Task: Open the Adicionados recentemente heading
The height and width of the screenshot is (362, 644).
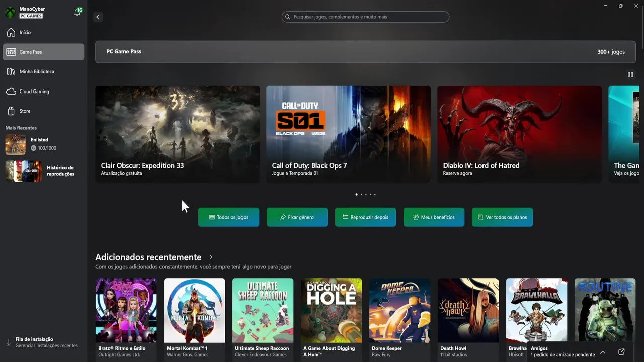Action: [148, 257]
